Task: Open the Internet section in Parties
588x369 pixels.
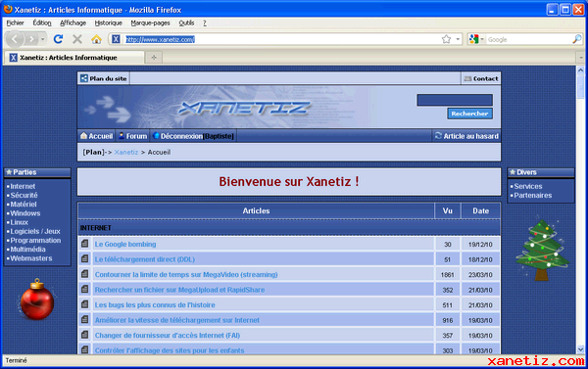Action: click(x=23, y=186)
